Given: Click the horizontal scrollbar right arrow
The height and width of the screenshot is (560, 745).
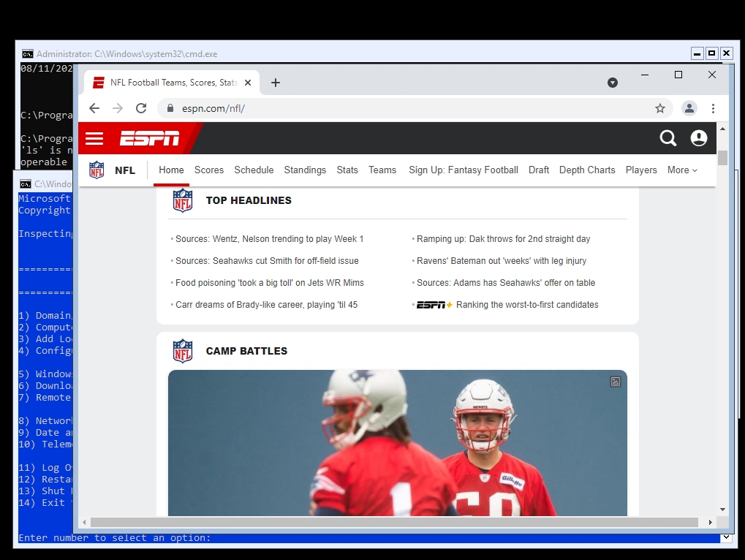Looking at the screenshot, I should coord(711,523).
